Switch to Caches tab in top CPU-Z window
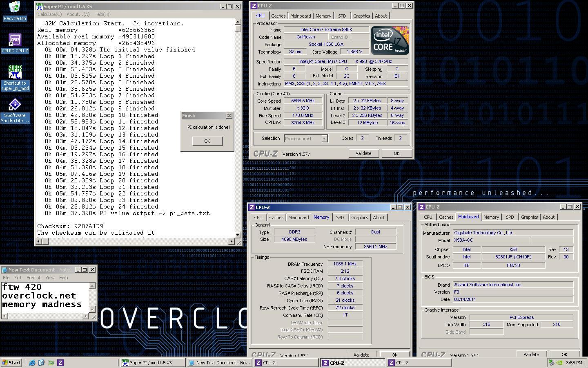Screen dimensions: 588x368 pyautogui.click(x=278, y=16)
